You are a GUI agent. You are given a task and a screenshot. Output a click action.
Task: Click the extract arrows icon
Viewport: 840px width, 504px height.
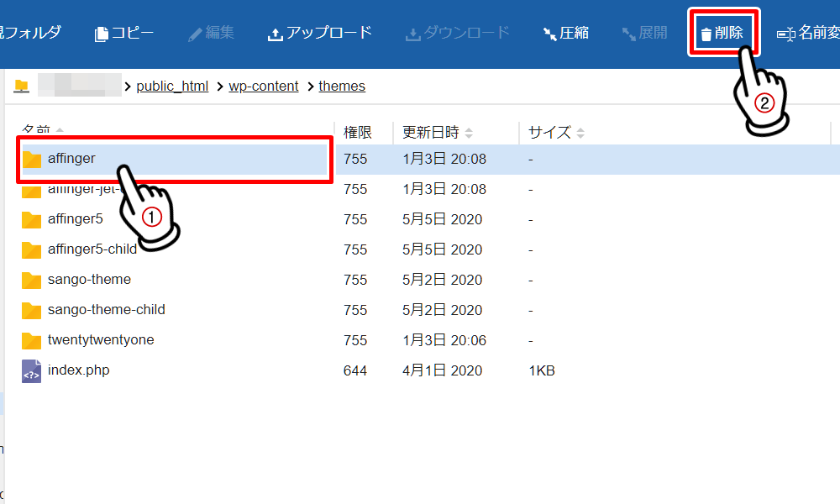point(628,34)
